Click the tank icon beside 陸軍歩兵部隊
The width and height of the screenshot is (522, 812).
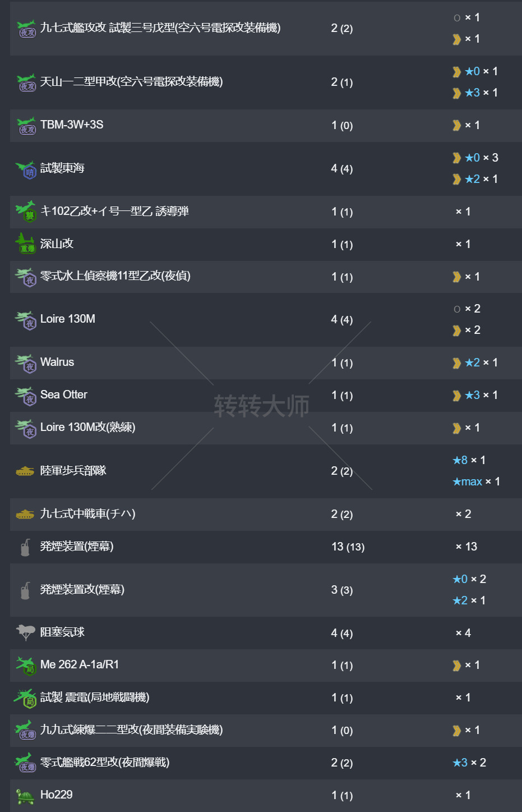(25, 471)
